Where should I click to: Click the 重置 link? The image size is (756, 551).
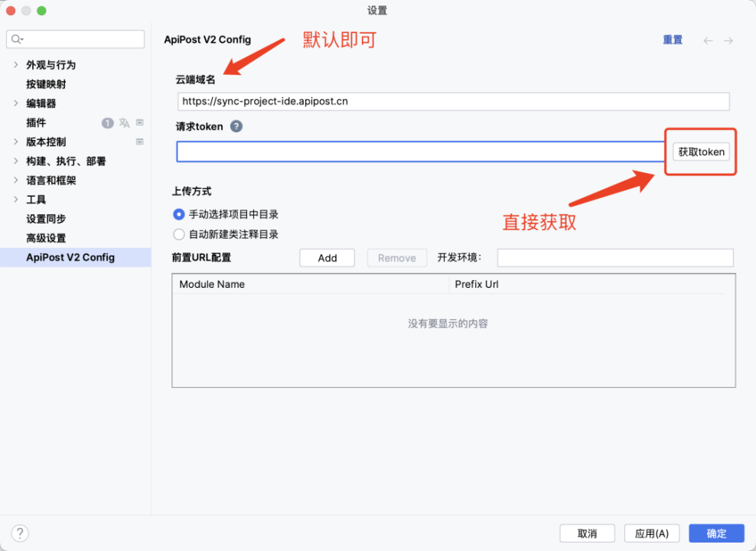tap(673, 40)
